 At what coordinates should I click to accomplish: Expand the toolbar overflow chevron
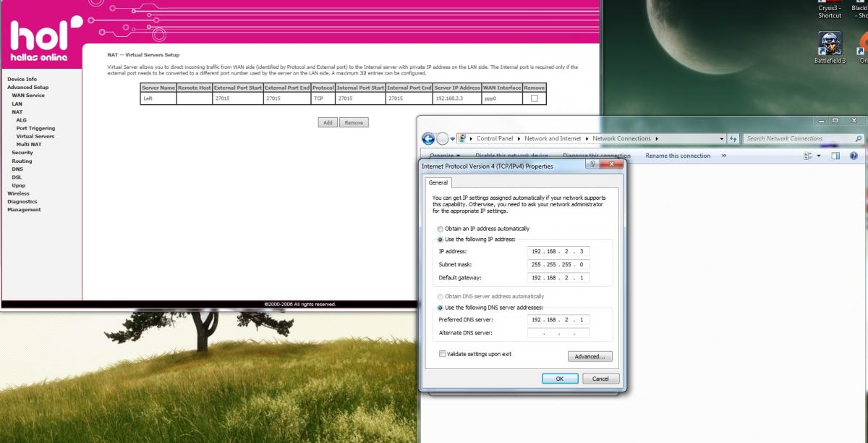[x=723, y=156]
